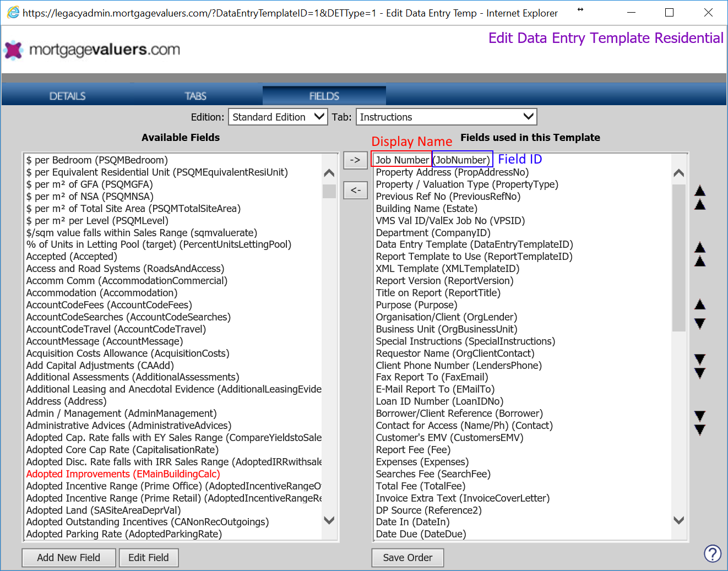Click the help question mark icon

(x=712, y=553)
